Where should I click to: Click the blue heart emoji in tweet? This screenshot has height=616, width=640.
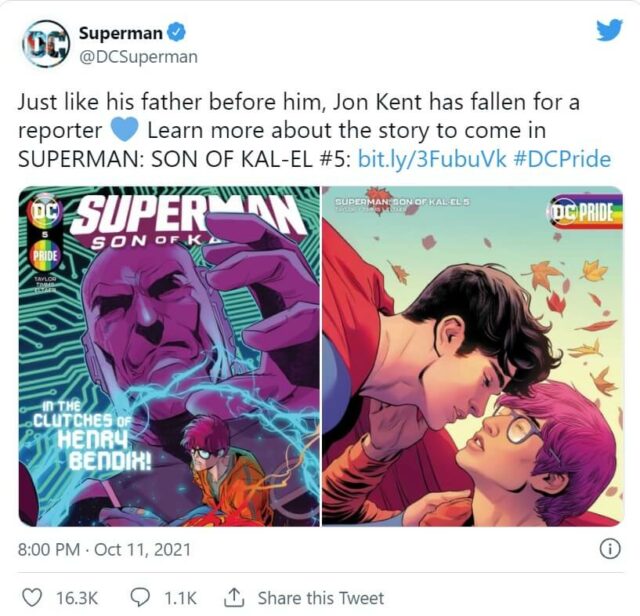pyautogui.click(x=123, y=130)
